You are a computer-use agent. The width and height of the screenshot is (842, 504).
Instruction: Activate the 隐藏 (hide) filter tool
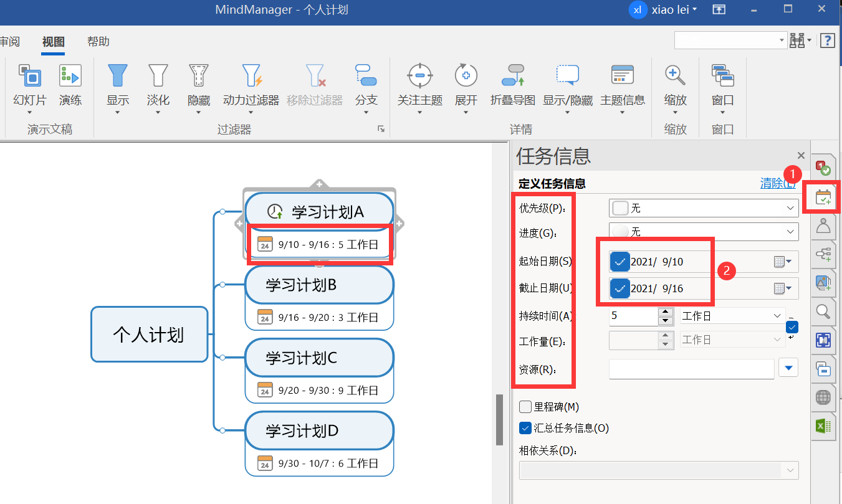point(198,81)
